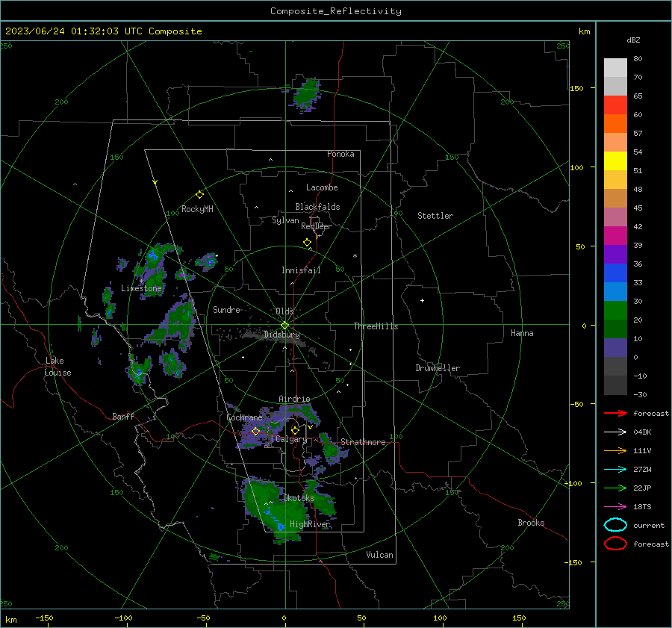
Task: Pick the red 65-60 dBZ swatch
Action: point(615,105)
